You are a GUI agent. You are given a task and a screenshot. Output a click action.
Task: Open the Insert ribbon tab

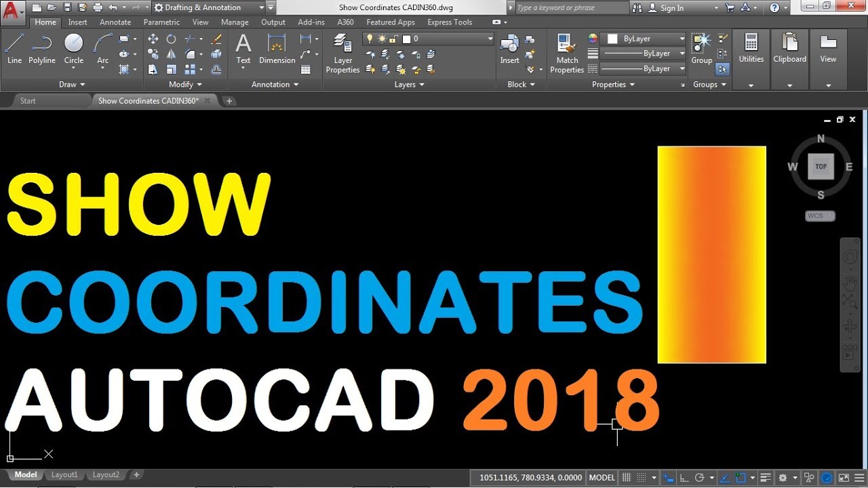click(77, 22)
